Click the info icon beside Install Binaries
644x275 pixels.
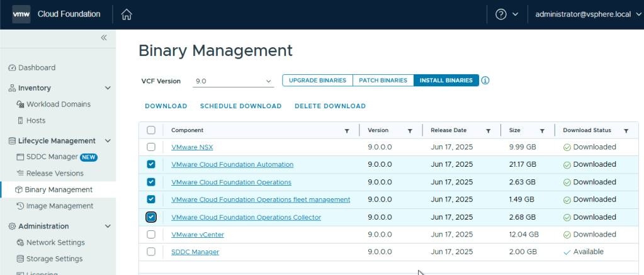click(x=485, y=81)
